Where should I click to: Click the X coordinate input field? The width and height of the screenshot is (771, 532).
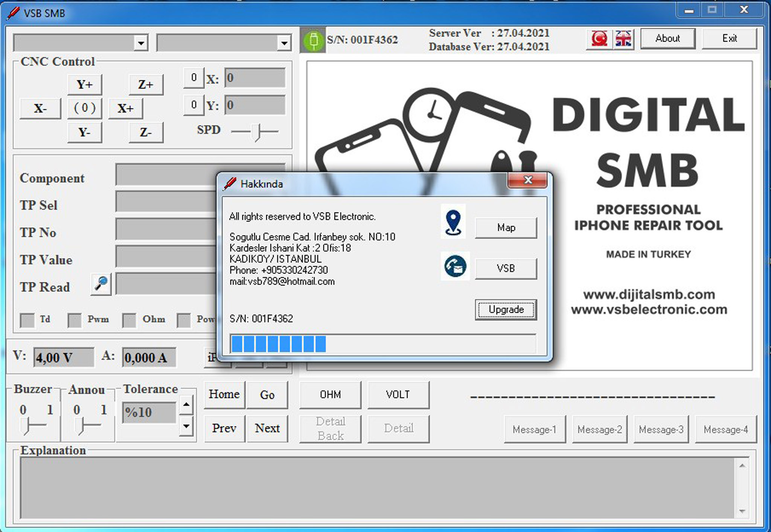255,78
